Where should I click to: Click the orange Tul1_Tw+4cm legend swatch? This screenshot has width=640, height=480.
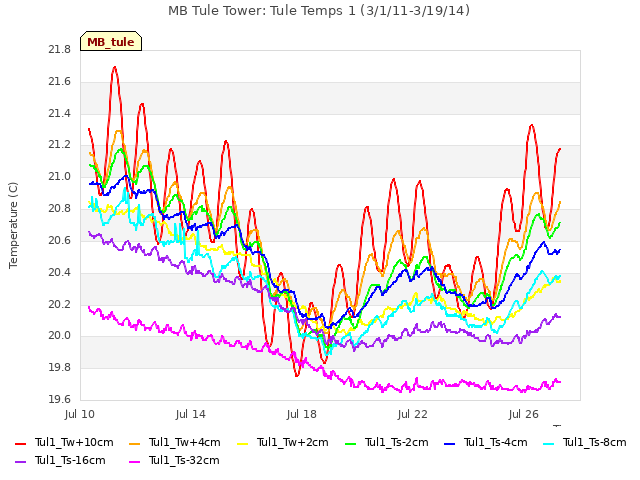click(x=134, y=443)
